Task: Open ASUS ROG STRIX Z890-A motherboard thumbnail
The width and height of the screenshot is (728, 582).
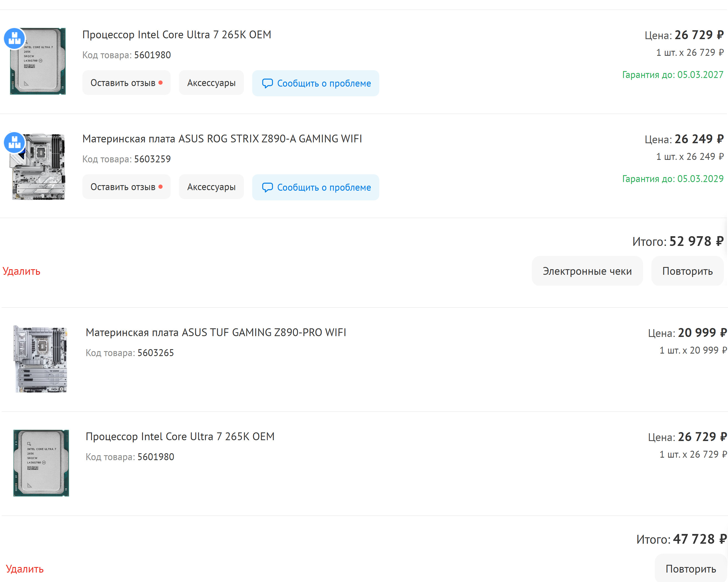Action: pyautogui.click(x=39, y=166)
